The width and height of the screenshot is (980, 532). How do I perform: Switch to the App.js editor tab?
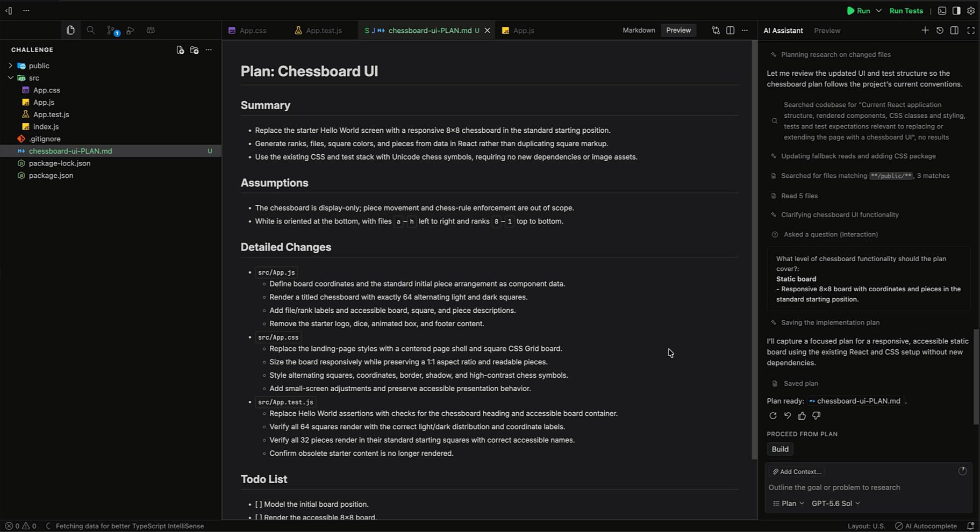click(x=518, y=31)
